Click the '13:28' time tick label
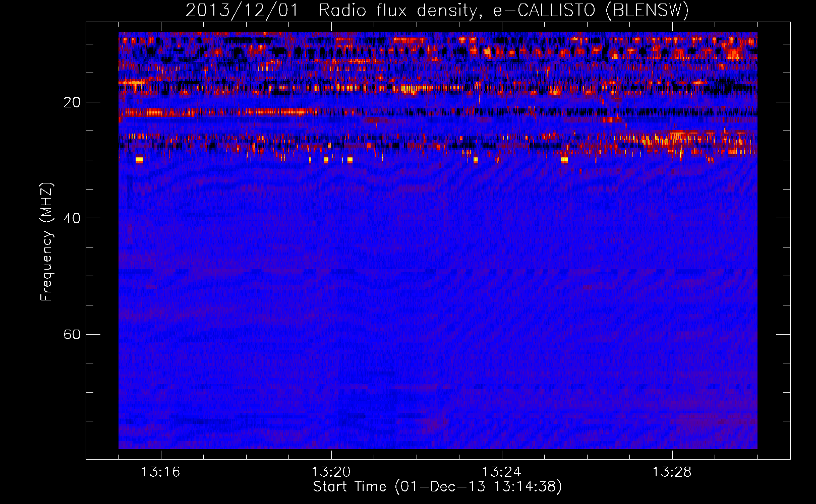Viewport: 816px width, 504px height. [672, 472]
